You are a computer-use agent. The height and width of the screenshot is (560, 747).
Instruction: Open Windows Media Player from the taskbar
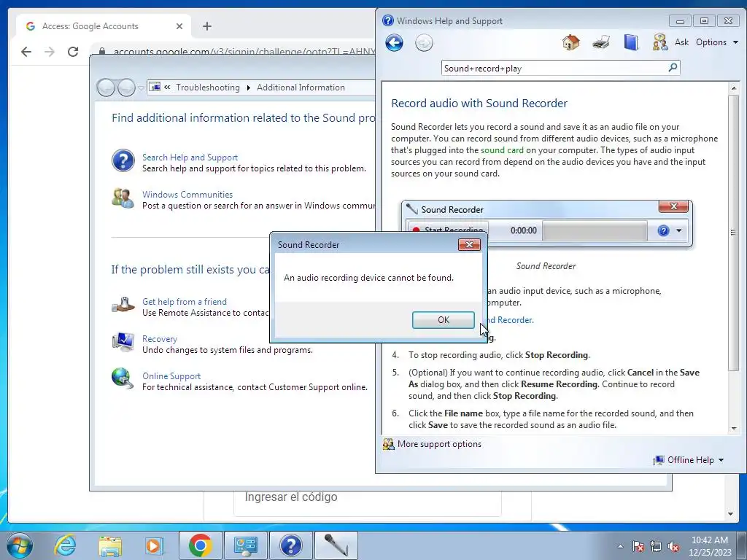pos(153,545)
